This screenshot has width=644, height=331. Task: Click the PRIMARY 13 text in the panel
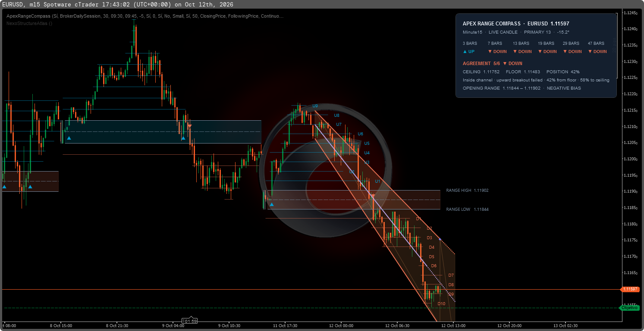click(537, 32)
